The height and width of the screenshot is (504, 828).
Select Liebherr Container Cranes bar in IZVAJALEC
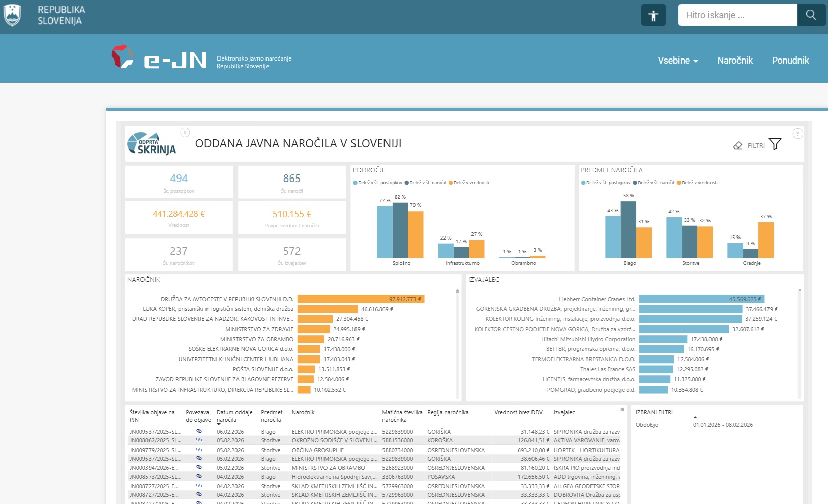click(x=701, y=299)
